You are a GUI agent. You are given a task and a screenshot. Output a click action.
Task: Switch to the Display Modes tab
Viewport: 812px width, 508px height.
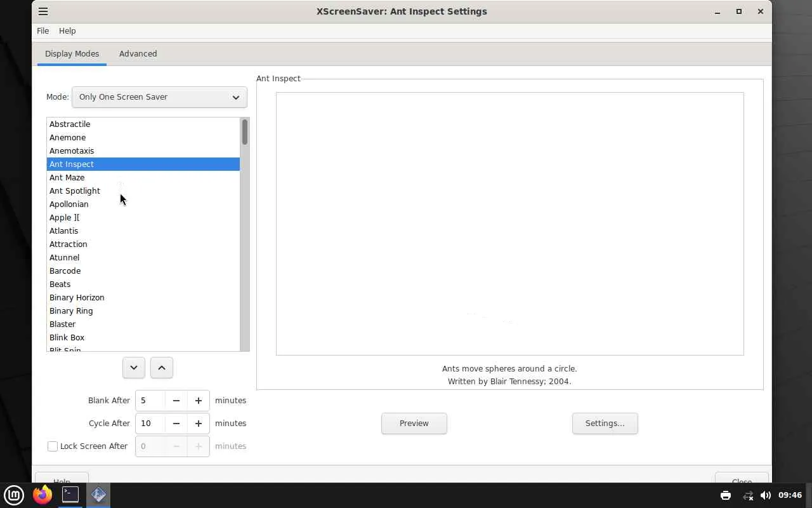(x=72, y=54)
